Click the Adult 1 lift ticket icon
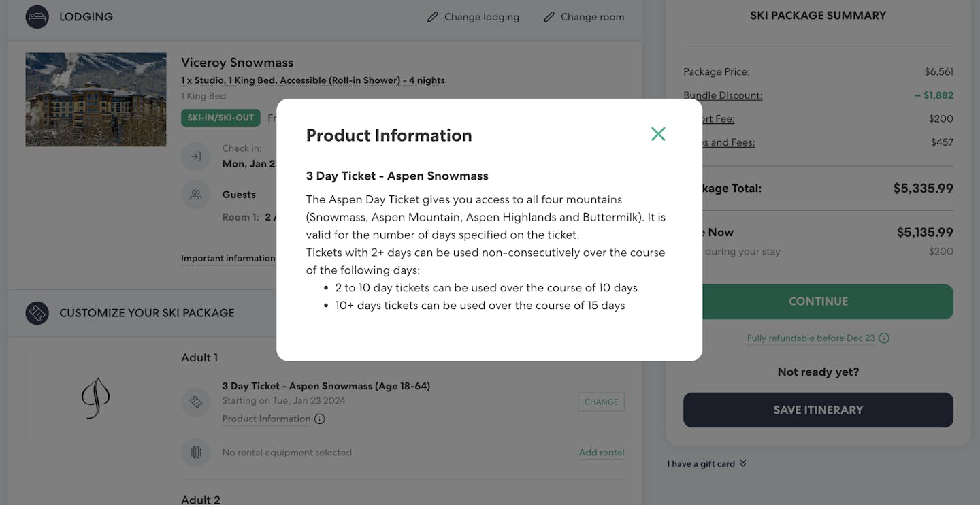 (x=196, y=402)
